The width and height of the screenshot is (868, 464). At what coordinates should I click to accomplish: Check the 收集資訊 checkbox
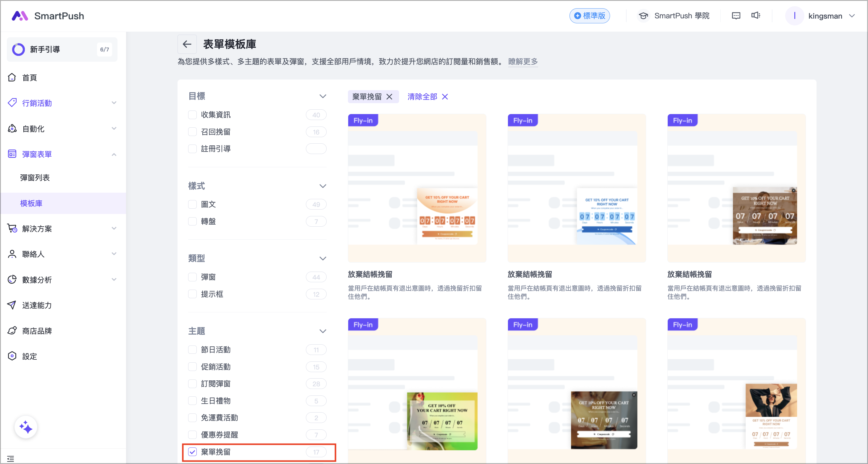click(192, 115)
